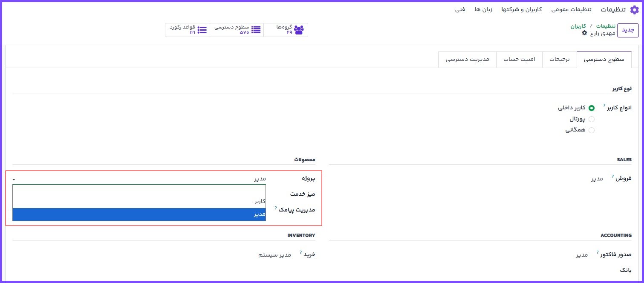The width and height of the screenshot is (644, 283).
Task: Select the کاربر داخلی radio button
Action: coord(591,108)
